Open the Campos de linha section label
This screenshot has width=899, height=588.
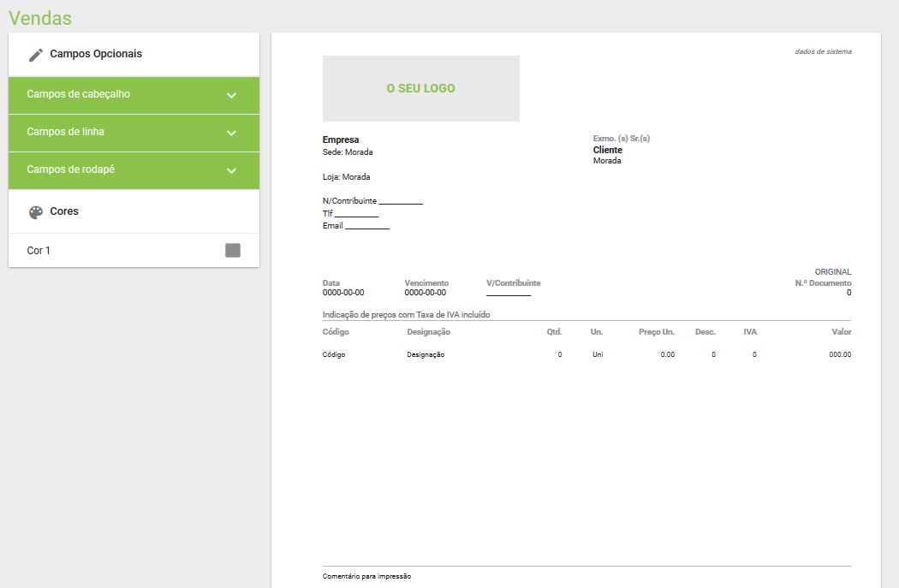65,132
